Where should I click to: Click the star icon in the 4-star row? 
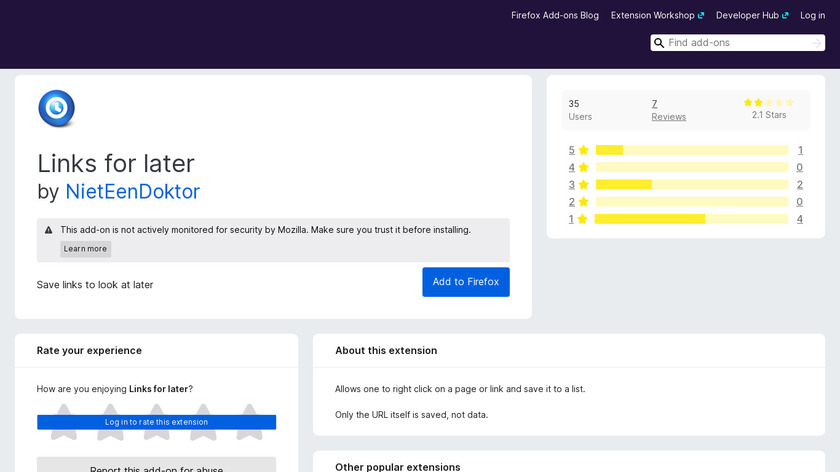pyautogui.click(x=583, y=167)
